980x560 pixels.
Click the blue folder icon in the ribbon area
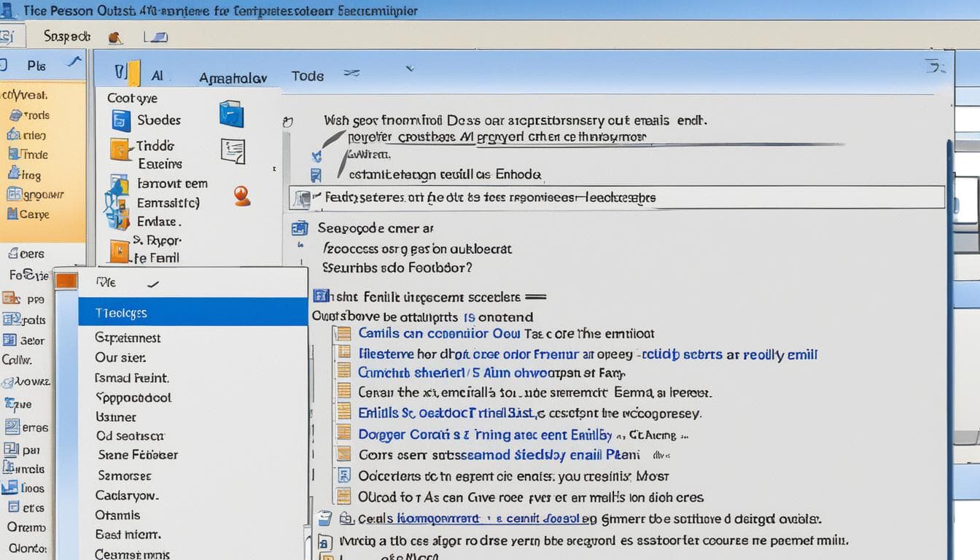[230, 115]
